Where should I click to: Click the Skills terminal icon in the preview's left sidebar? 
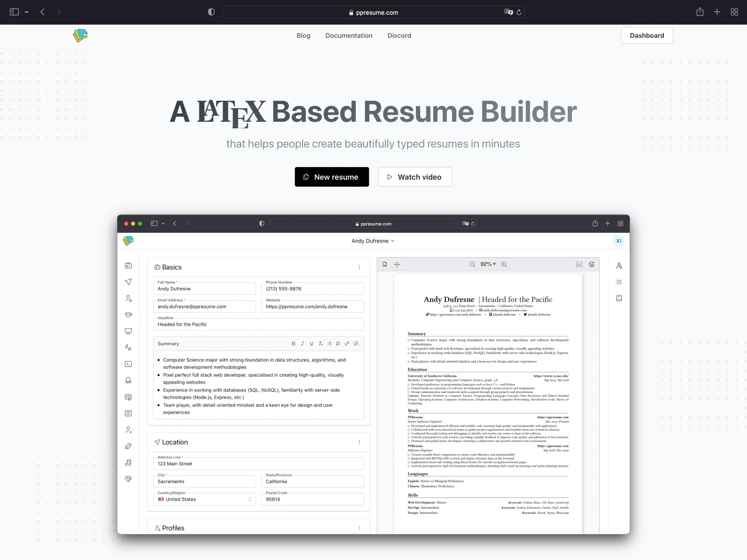[128, 364]
